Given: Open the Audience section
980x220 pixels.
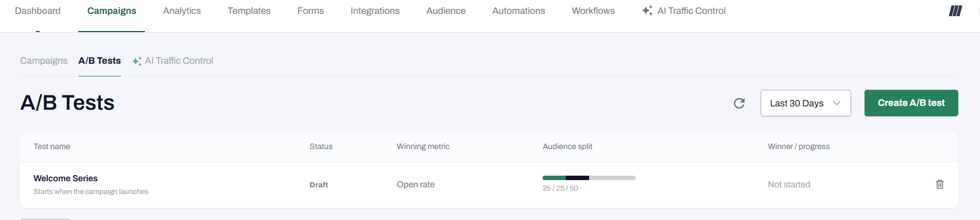Looking at the screenshot, I should (x=446, y=11).
